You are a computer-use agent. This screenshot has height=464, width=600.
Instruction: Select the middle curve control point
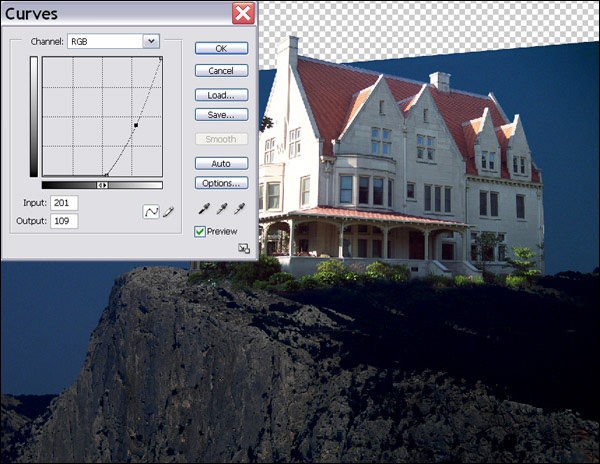coord(136,125)
